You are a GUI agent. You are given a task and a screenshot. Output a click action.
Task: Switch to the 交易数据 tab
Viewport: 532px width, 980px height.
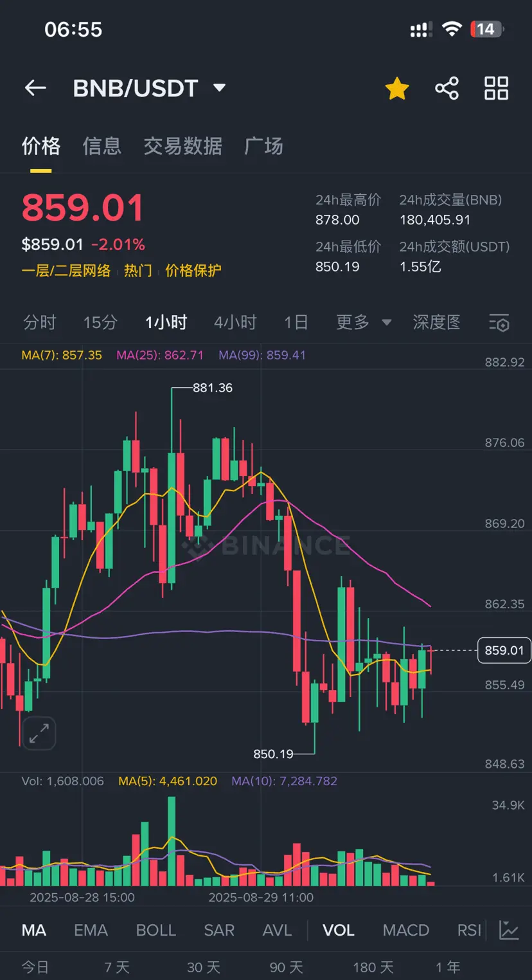tap(183, 146)
